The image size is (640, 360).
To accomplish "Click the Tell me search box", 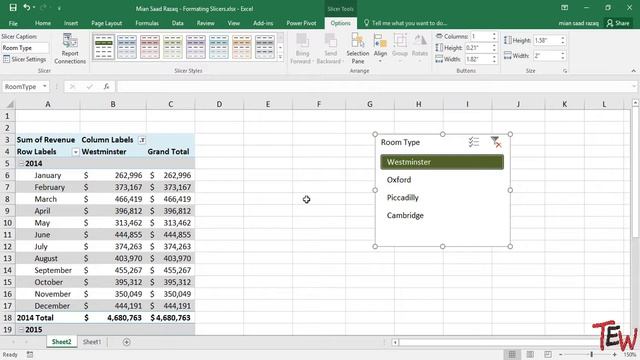I will 405,23.
